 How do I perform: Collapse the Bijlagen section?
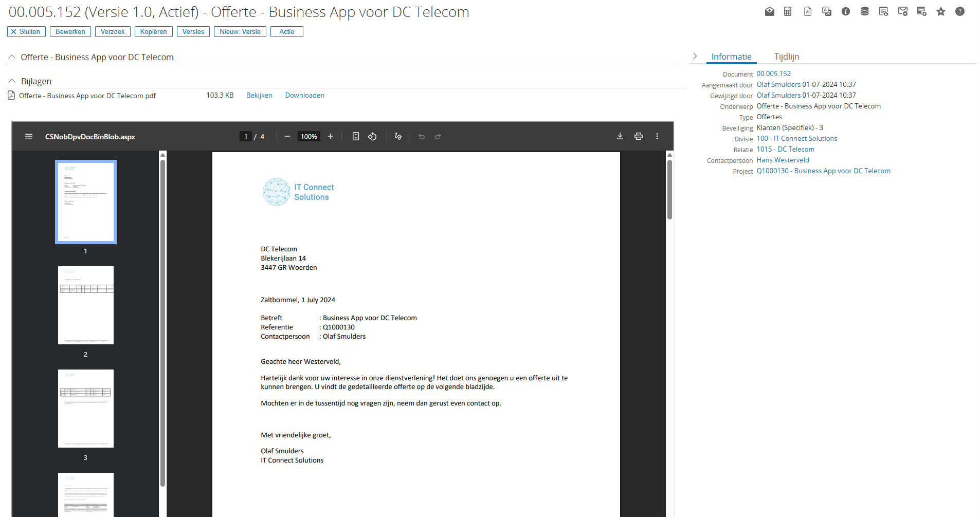tap(11, 80)
